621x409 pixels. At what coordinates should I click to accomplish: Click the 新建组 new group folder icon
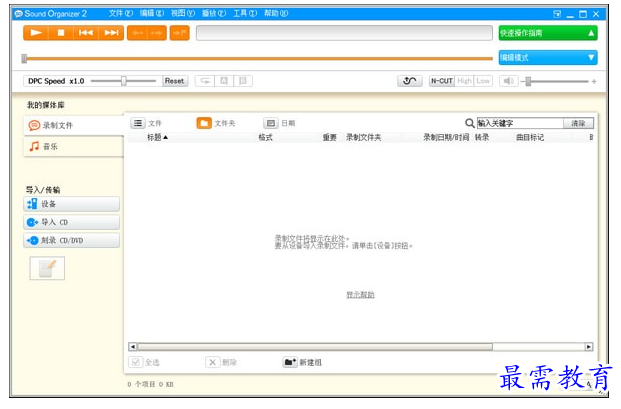(289, 362)
